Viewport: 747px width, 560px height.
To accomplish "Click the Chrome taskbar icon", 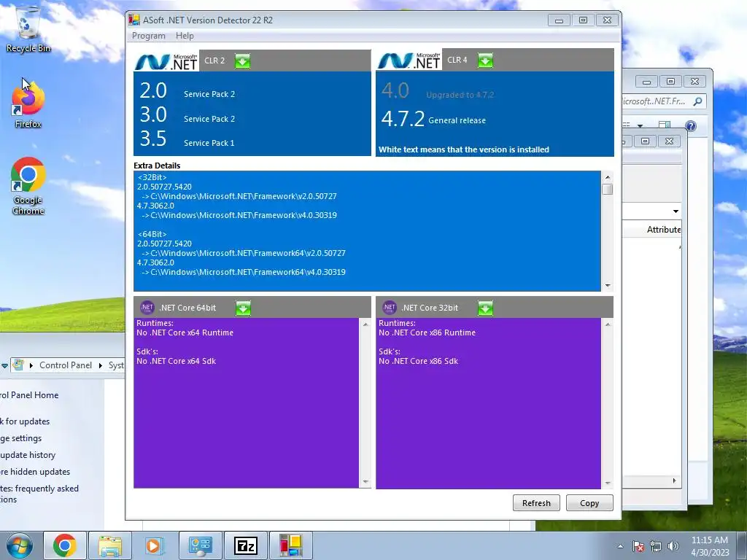I will click(x=65, y=545).
